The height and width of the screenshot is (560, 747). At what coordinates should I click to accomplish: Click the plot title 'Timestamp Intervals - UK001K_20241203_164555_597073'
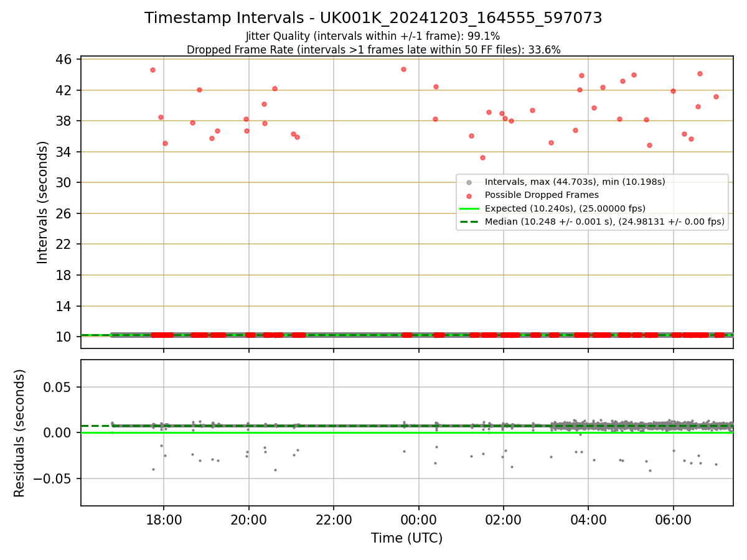374,18
